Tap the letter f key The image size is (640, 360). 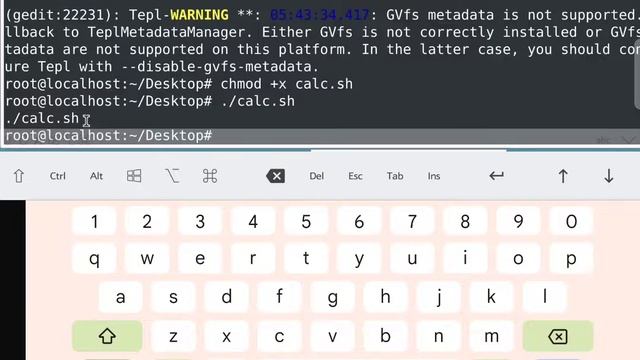[280, 297]
